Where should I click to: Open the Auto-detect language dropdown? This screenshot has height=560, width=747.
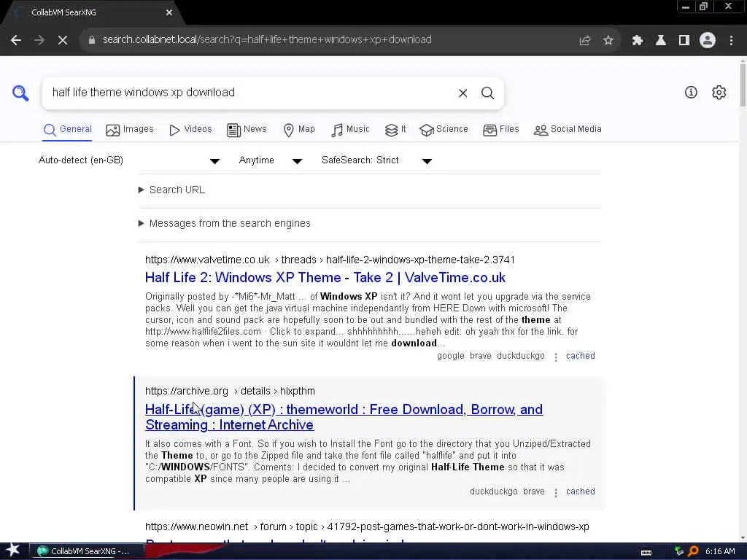point(128,160)
